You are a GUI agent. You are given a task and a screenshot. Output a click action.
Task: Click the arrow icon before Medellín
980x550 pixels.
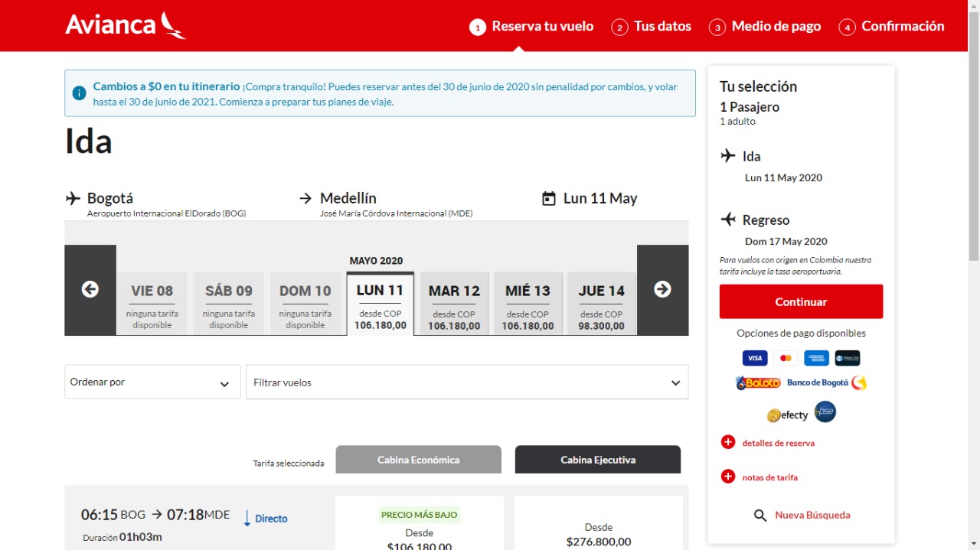(305, 199)
